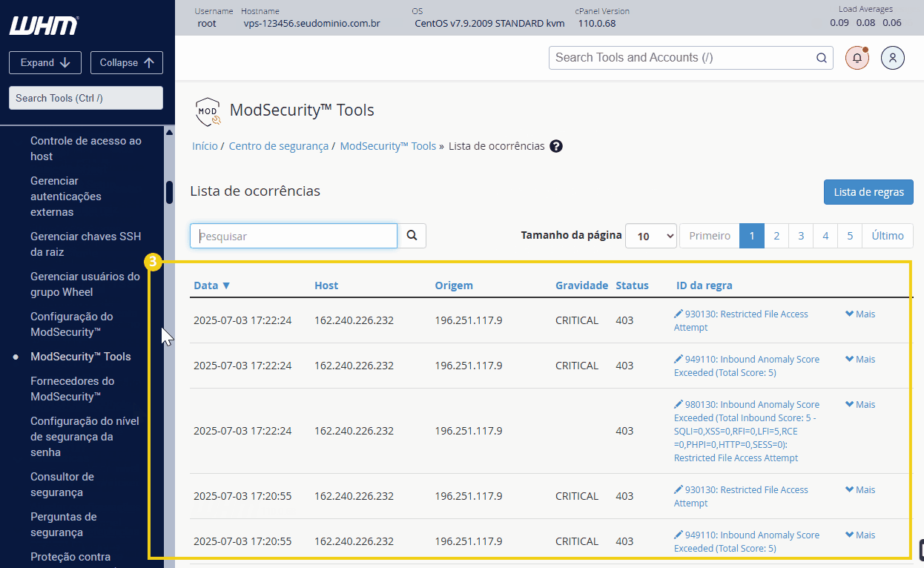
Task: Sort occurrences by Data column
Action: coord(211,285)
